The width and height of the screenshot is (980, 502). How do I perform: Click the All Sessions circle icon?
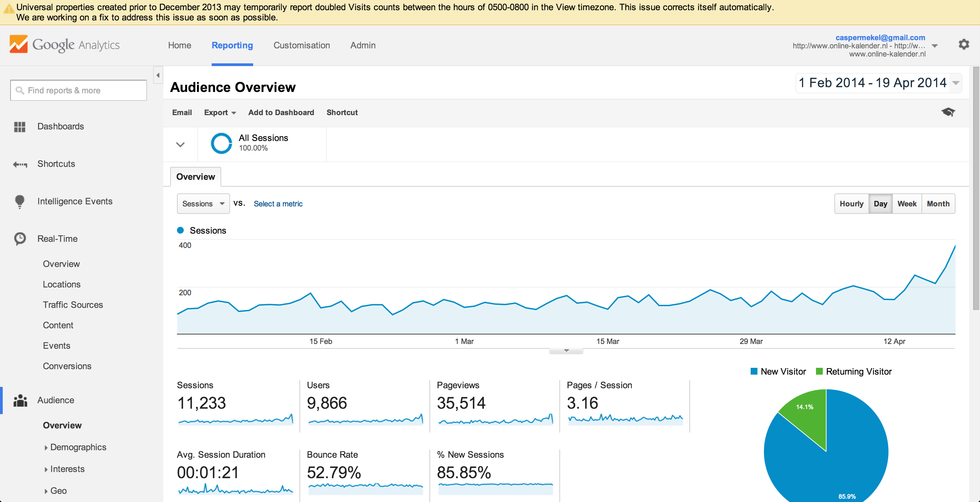[x=222, y=143]
